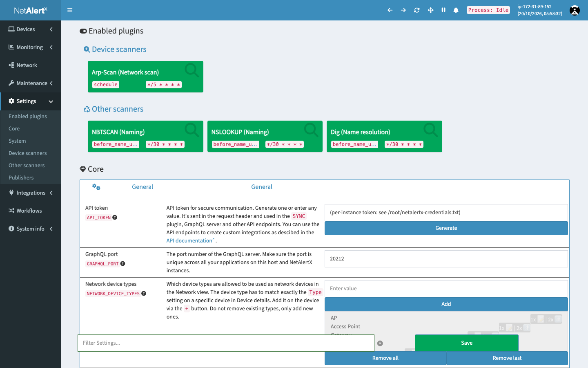Collapse the Settings sidebar menu
The image size is (588, 368).
coord(31,101)
